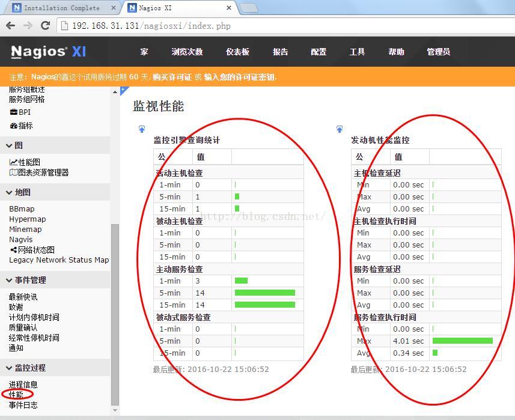
Task: Open the 浏览次数 menu
Action: click(187, 52)
